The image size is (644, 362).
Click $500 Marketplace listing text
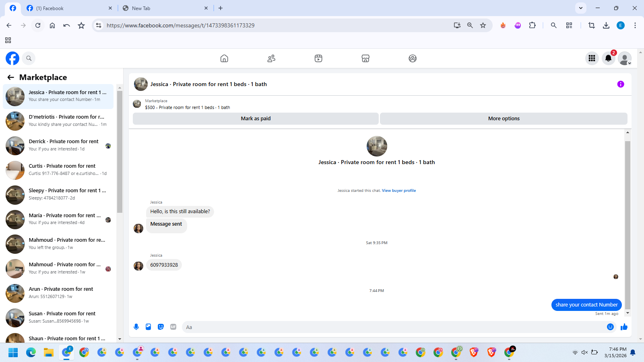[x=188, y=107]
